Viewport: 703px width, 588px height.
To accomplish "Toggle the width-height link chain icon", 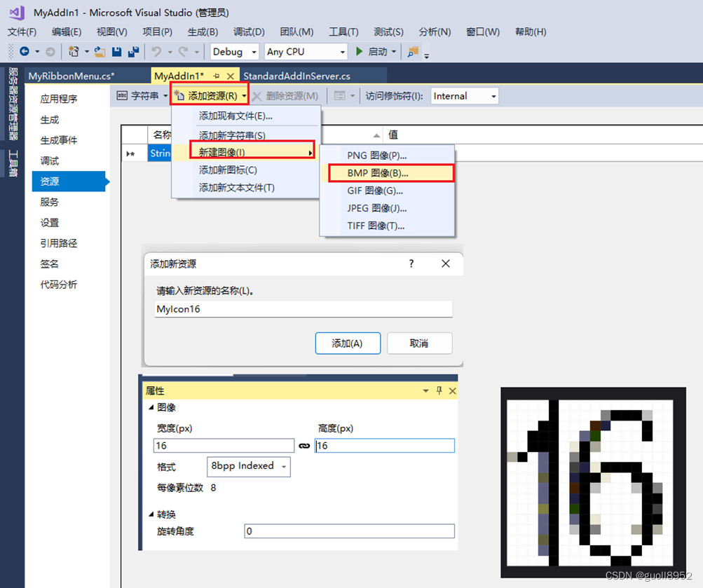I will click(x=304, y=445).
